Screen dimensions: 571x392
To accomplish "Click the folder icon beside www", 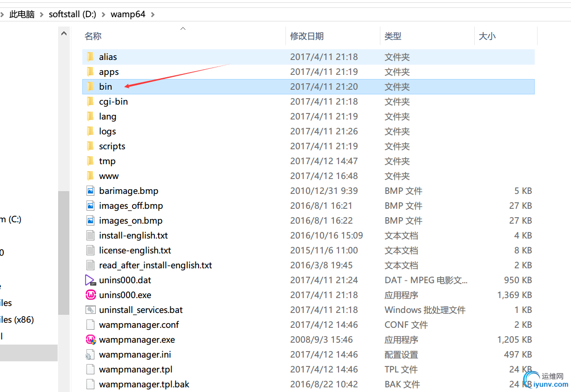I will (x=90, y=176).
